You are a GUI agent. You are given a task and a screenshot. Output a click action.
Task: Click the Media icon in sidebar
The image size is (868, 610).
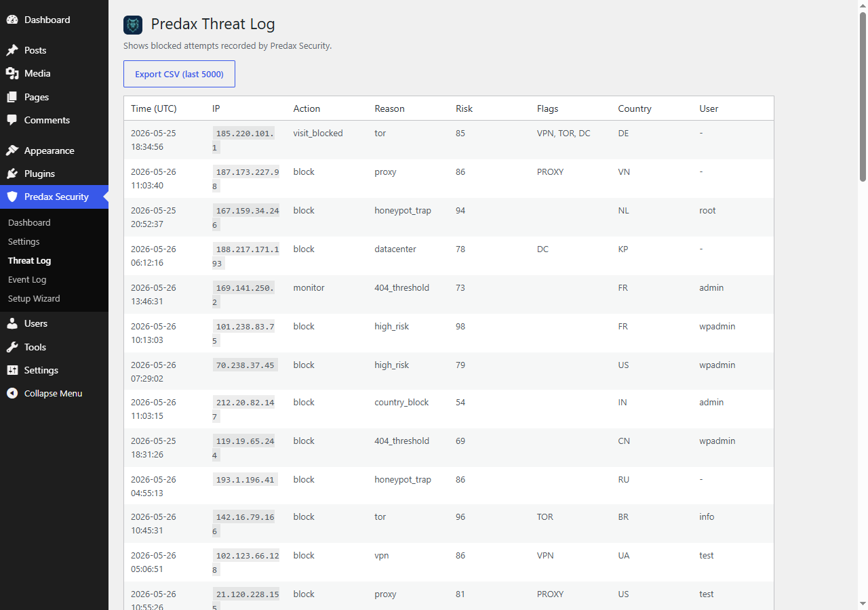tap(12, 73)
